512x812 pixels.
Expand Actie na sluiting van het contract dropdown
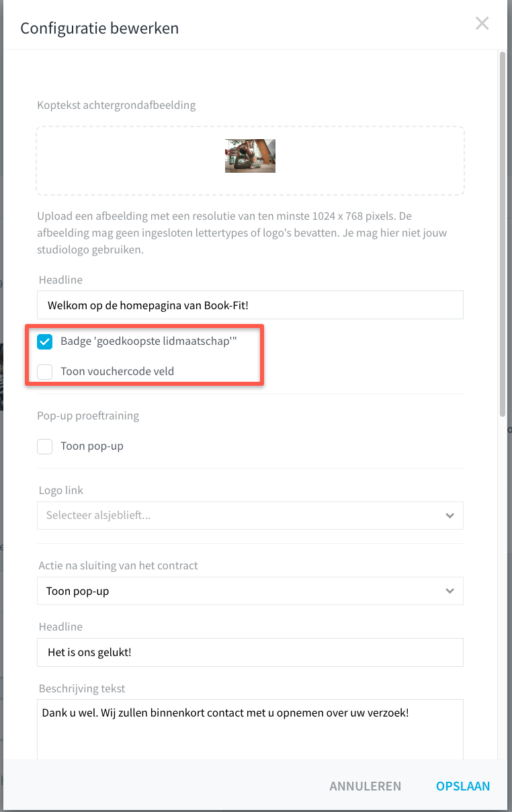(250, 591)
